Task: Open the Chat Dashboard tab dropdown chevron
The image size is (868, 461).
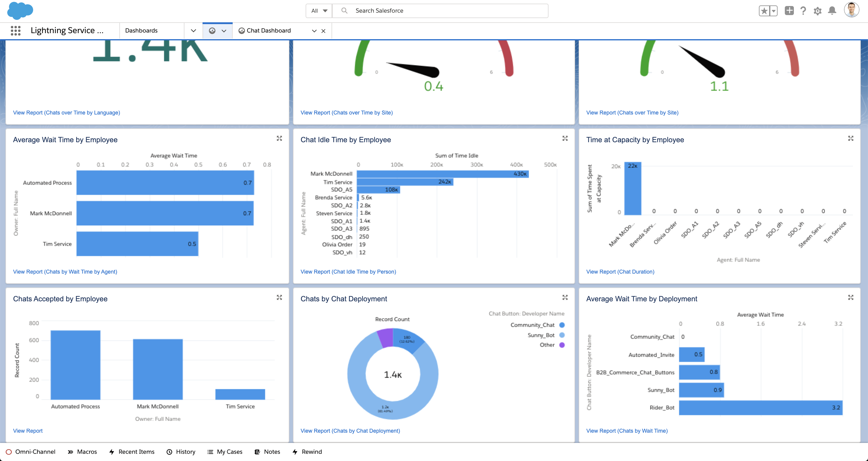Action: (x=314, y=31)
